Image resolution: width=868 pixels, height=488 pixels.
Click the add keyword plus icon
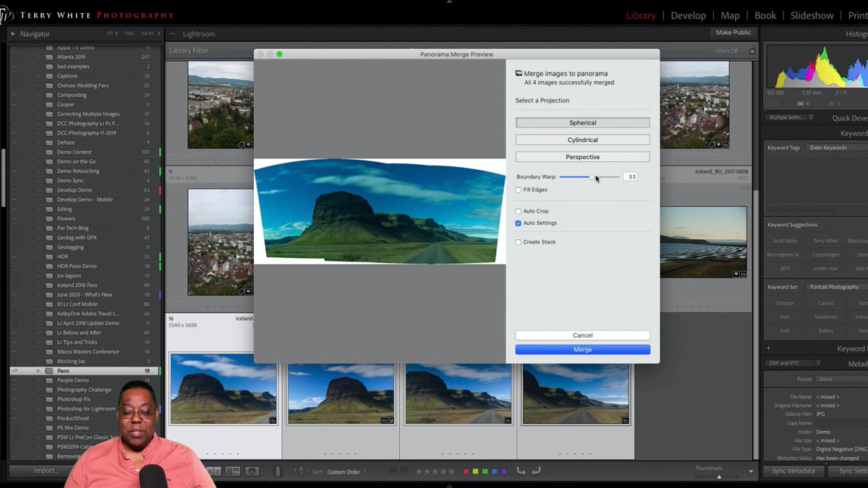[768, 348]
